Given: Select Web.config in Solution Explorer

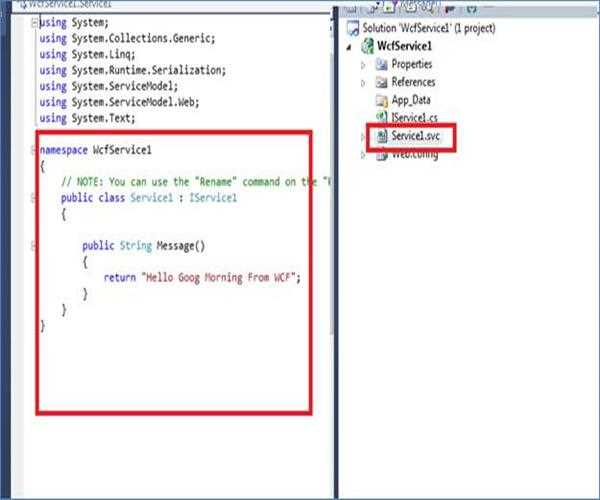Looking at the screenshot, I should (x=414, y=154).
